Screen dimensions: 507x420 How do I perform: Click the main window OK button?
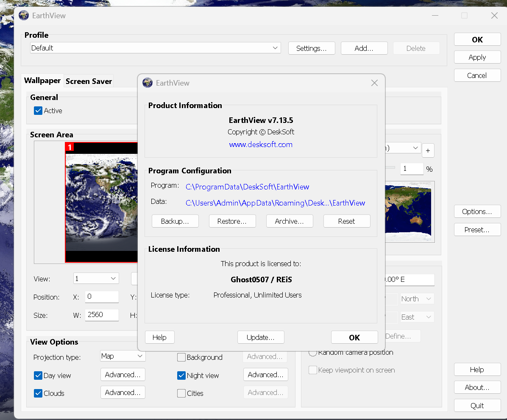click(477, 39)
